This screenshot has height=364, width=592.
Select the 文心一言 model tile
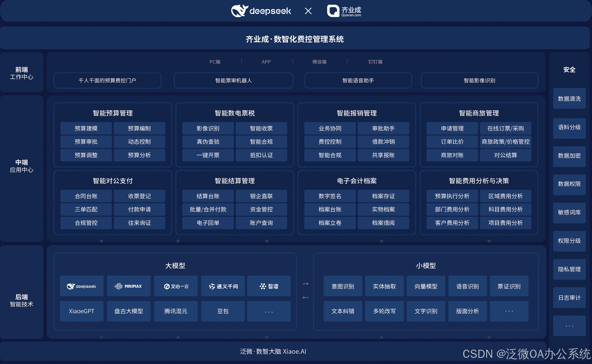pyautogui.click(x=176, y=286)
